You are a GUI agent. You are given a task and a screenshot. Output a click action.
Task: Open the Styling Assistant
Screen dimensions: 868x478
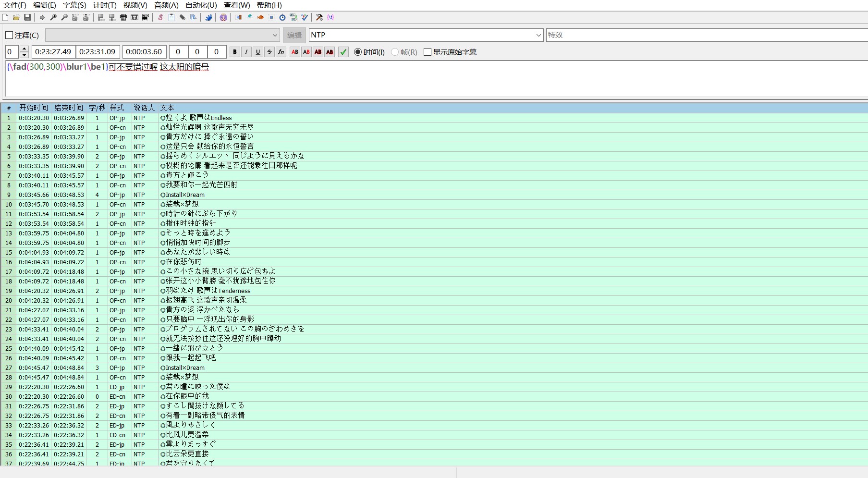(249, 17)
